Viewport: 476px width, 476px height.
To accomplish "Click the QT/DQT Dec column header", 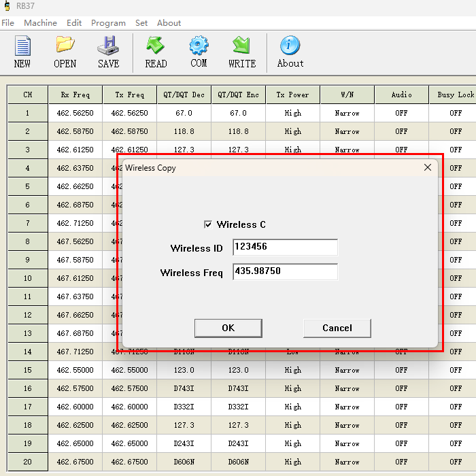I will 184,95.
